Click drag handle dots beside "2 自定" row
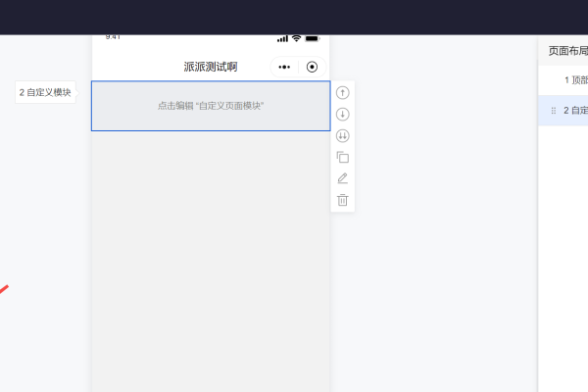Image resolution: width=588 pixels, height=392 pixels. tap(554, 111)
